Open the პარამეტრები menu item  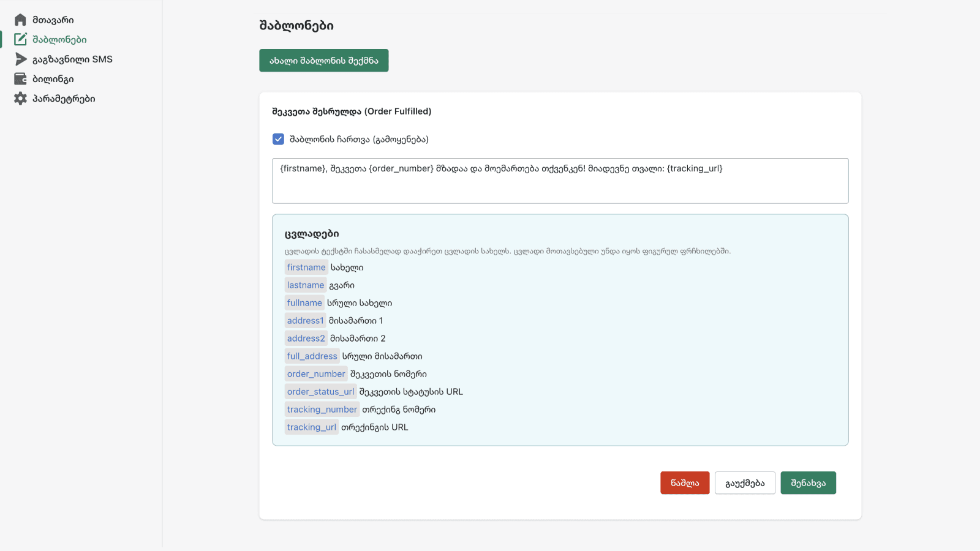click(x=64, y=99)
